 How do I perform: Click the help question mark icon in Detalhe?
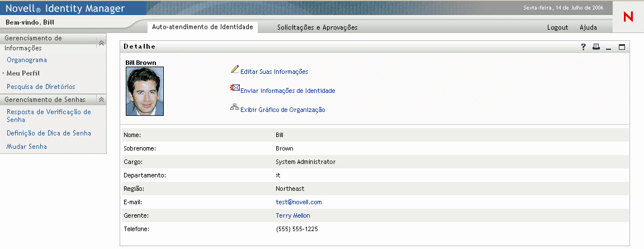(x=583, y=47)
